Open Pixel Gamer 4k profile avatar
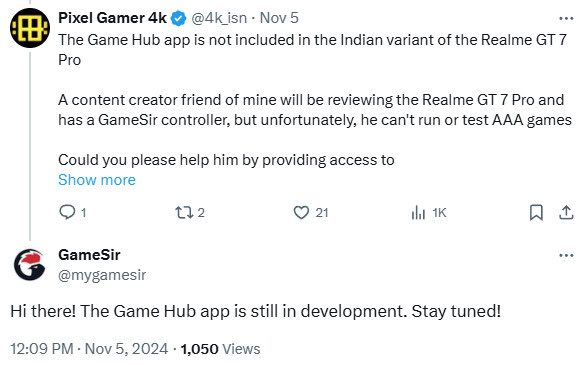 (30, 28)
